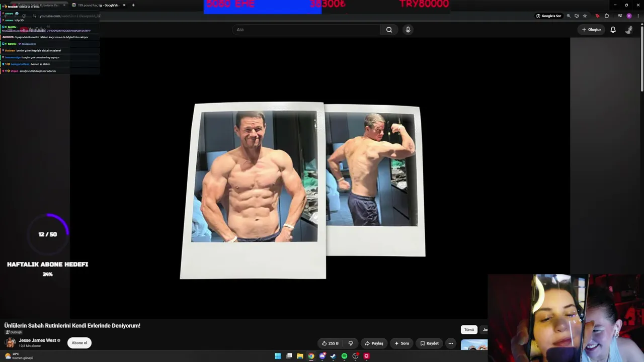
Task: Open the YouTube account avatar menu
Action: click(x=629, y=30)
